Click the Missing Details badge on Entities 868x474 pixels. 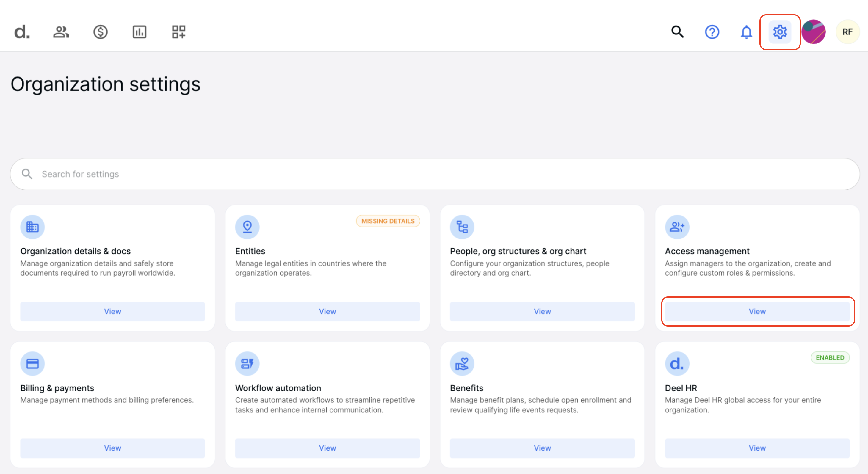pyautogui.click(x=388, y=221)
